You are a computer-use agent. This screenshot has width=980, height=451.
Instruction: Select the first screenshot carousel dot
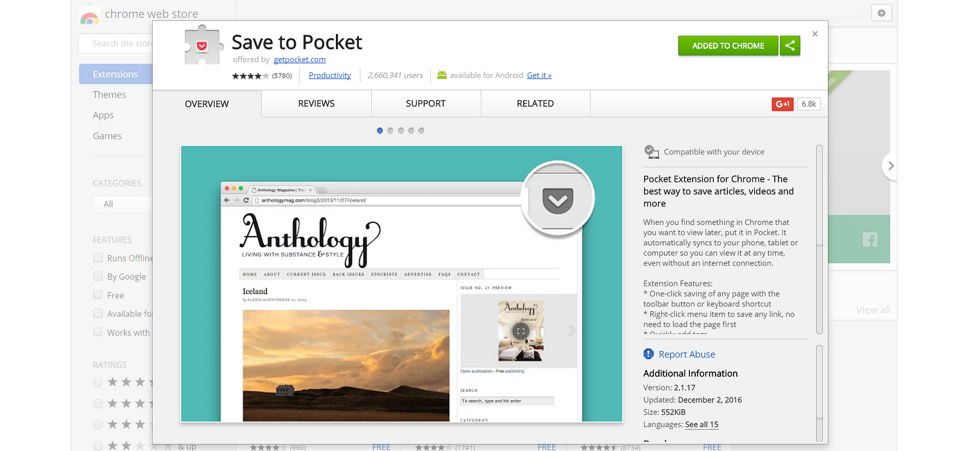380,131
